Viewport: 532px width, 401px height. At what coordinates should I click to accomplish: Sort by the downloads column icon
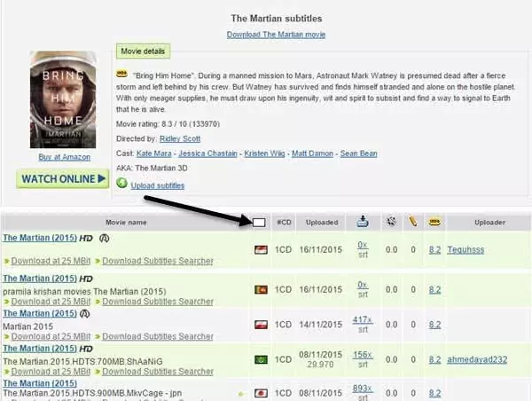[362, 222]
